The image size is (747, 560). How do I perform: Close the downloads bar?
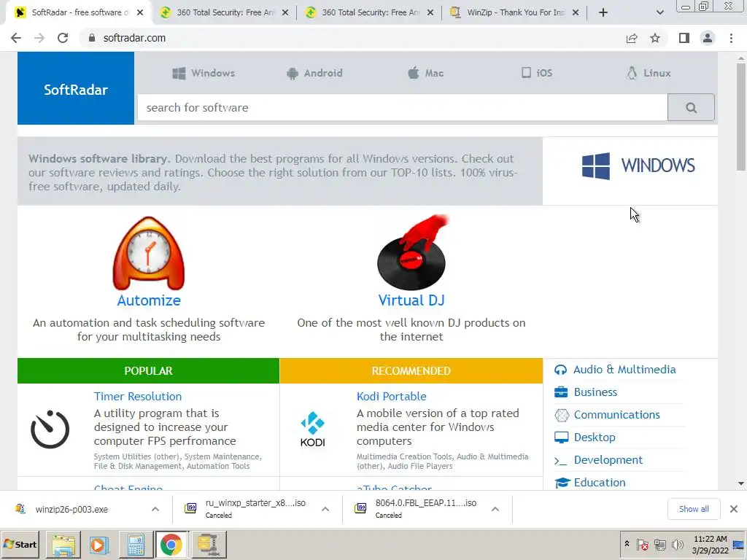click(734, 509)
